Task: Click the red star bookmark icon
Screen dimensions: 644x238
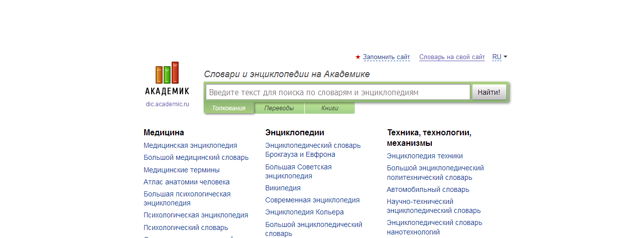Action: pyautogui.click(x=358, y=57)
